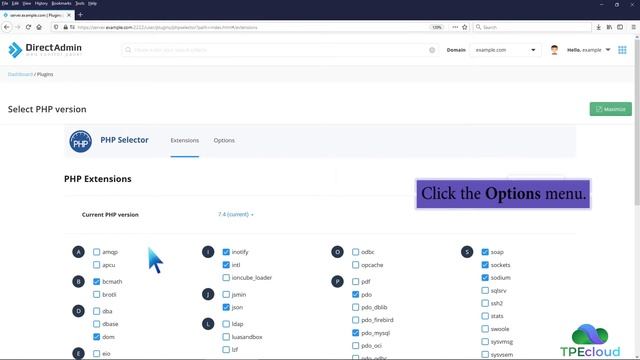
Task: Expand the Hello, example user menu
Action: tap(589, 50)
